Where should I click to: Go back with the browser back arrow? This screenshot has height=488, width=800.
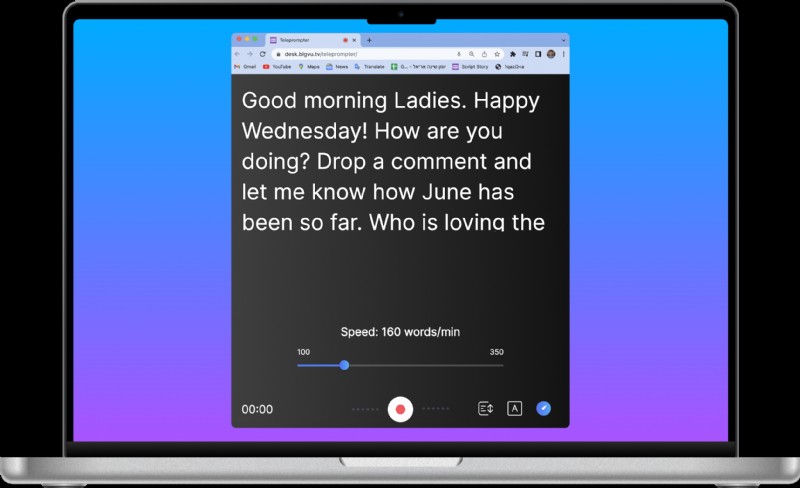click(238, 54)
